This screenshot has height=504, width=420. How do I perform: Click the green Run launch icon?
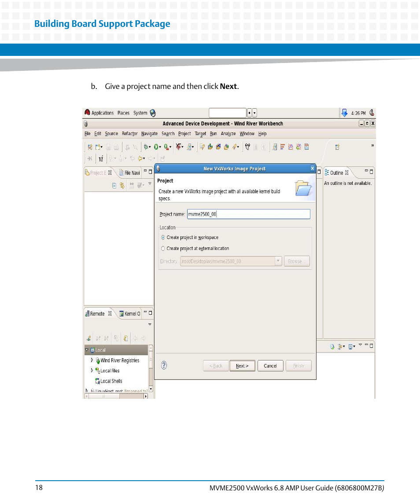(156, 147)
